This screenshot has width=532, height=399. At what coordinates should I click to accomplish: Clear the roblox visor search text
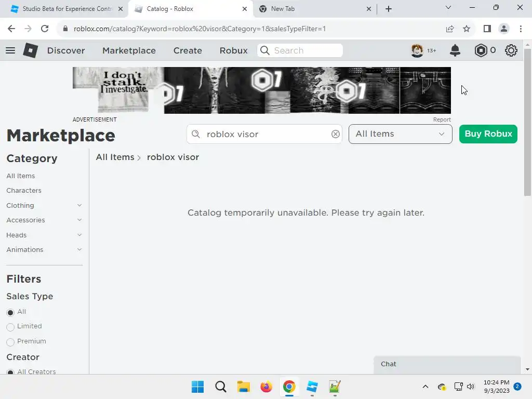tap(335, 134)
